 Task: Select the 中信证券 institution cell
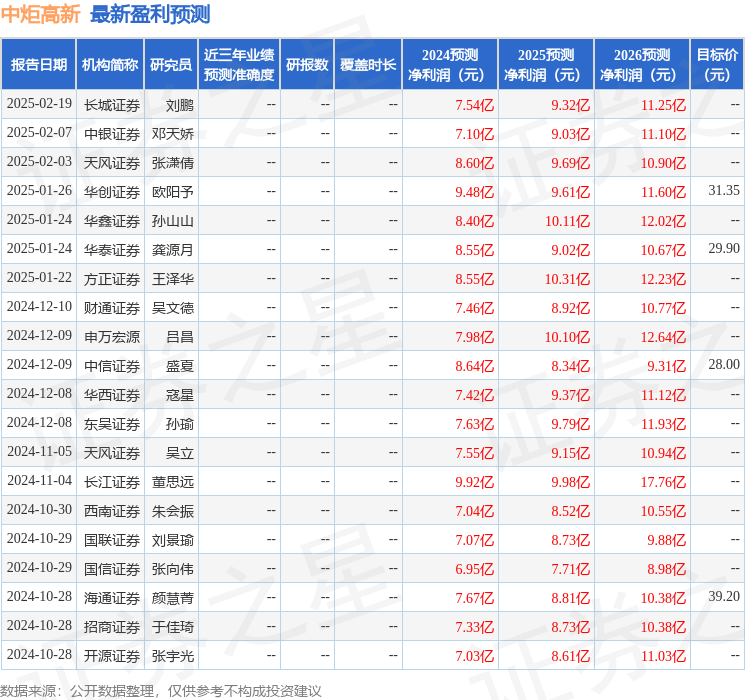tap(112, 366)
